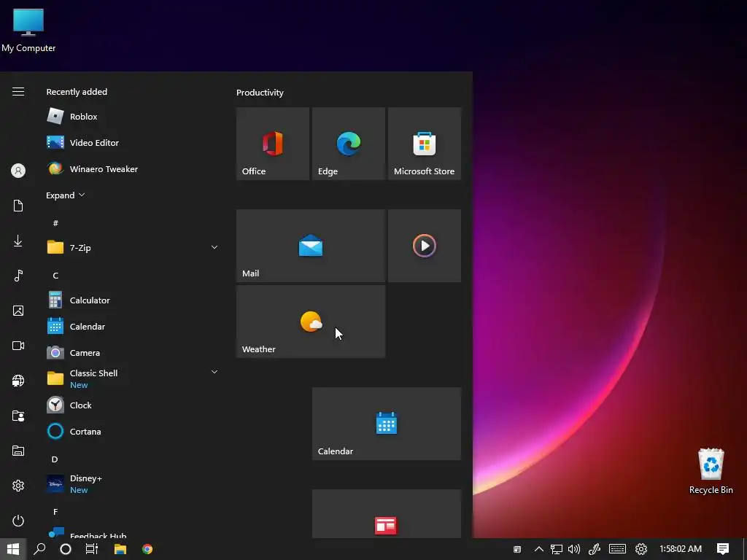Image resolution: width=747 pixels, height=560 pixels.
Task: Open the red News tile
Action: click(x=387, y=514)
